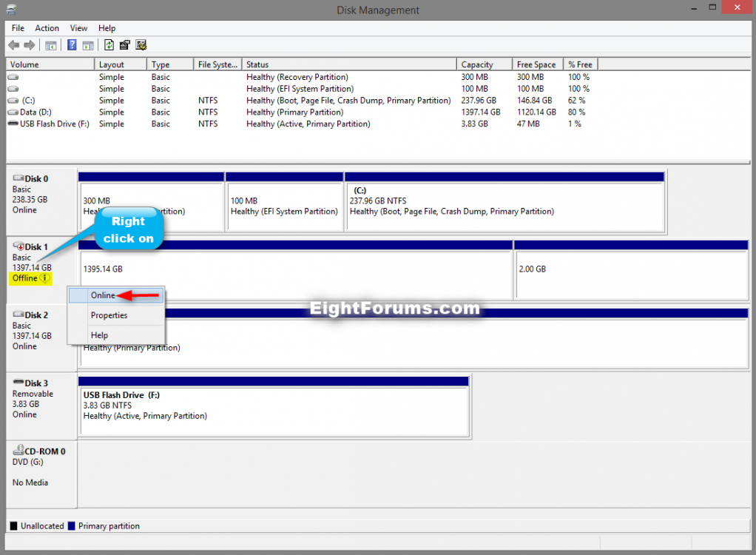Toggle the Show/Hide Action Pane icon
Viewport: 756px width, 555px height.
[x=87, y=44]
